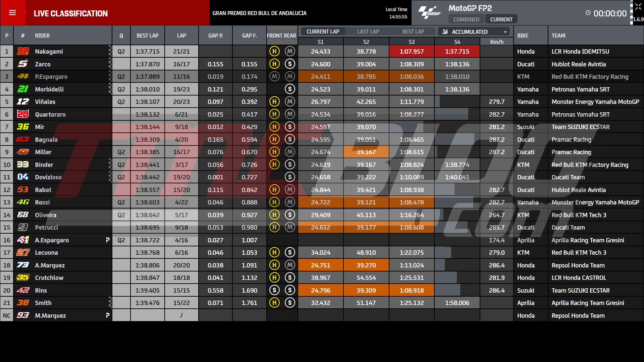Click Smith's S4 time 1:58.006

pos(457,303)
